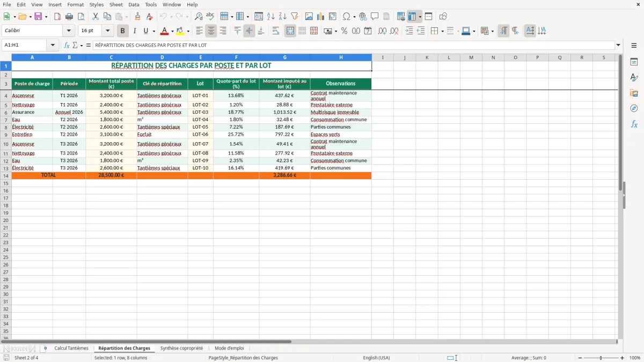Copy the selection to clipboard
Viewport: 644px width, 362px height.
tap(107, 17)
